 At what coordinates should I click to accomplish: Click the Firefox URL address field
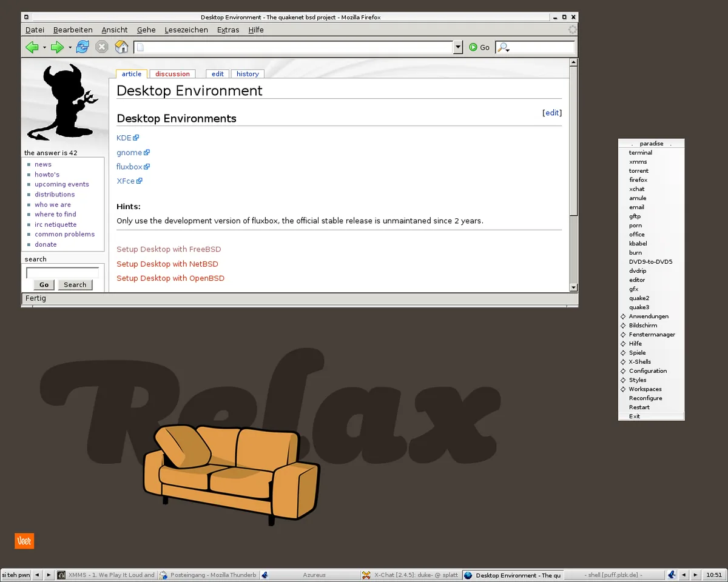click(x=294, y=47)
